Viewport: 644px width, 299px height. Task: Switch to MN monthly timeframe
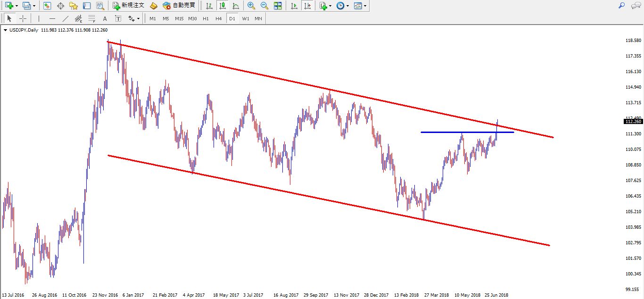tap(258, 18)
